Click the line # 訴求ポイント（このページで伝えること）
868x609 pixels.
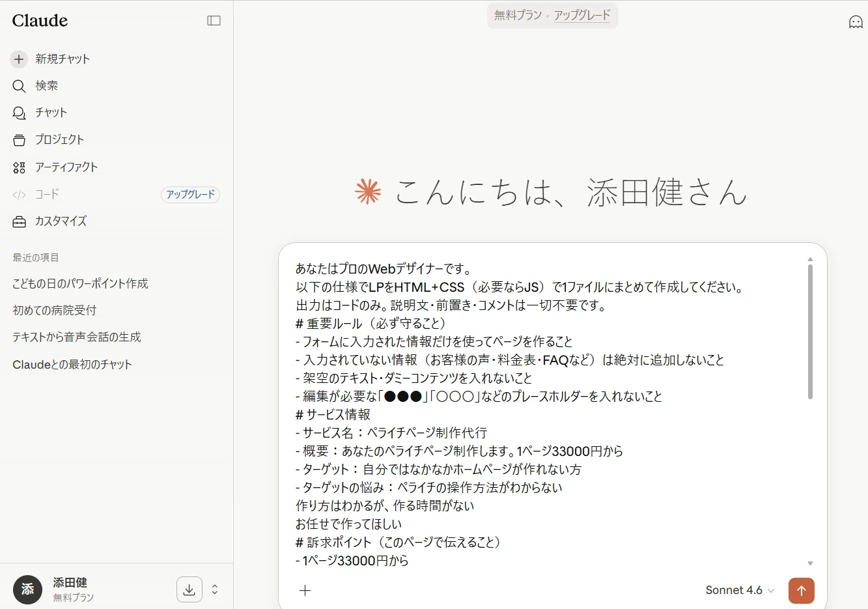click(397, 543)
